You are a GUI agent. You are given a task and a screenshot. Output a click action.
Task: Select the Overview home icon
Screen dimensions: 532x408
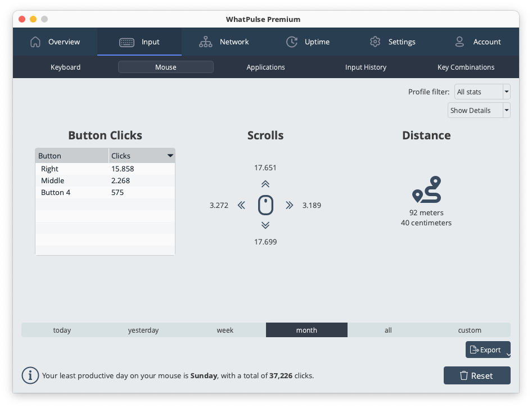[35, 42]
